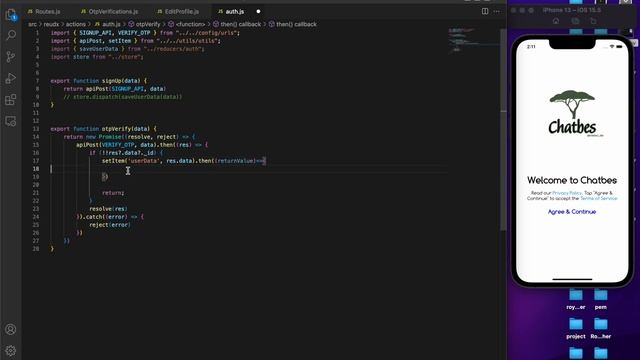Click resolve(res) on line 23
Screen dimensions: 640x360
coord(108,209)
